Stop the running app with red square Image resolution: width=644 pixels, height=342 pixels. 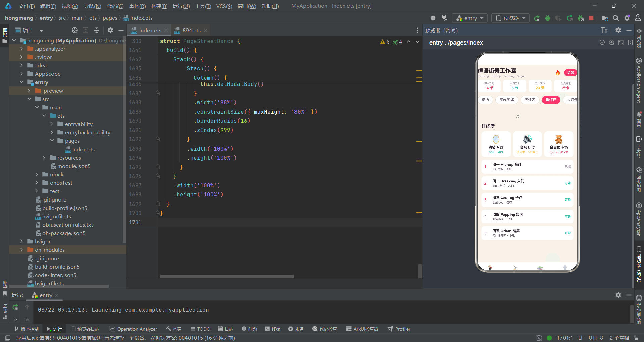pyautogui.click(x=591, y=18)
